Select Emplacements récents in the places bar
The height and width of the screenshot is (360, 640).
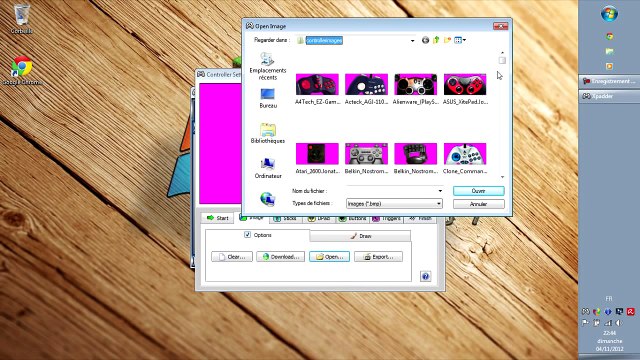pyautogui.click(x=268, y=67)
